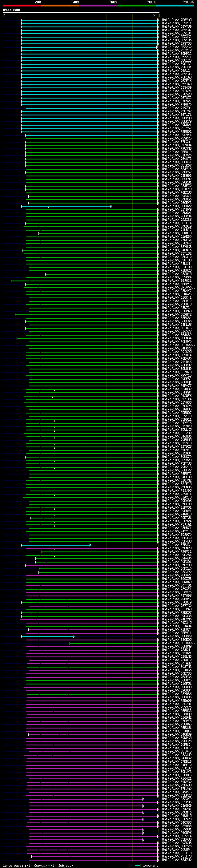
Task: Click the short cyan alignment bar for UniRef100_B8LKX9
Action: (48, 636)
